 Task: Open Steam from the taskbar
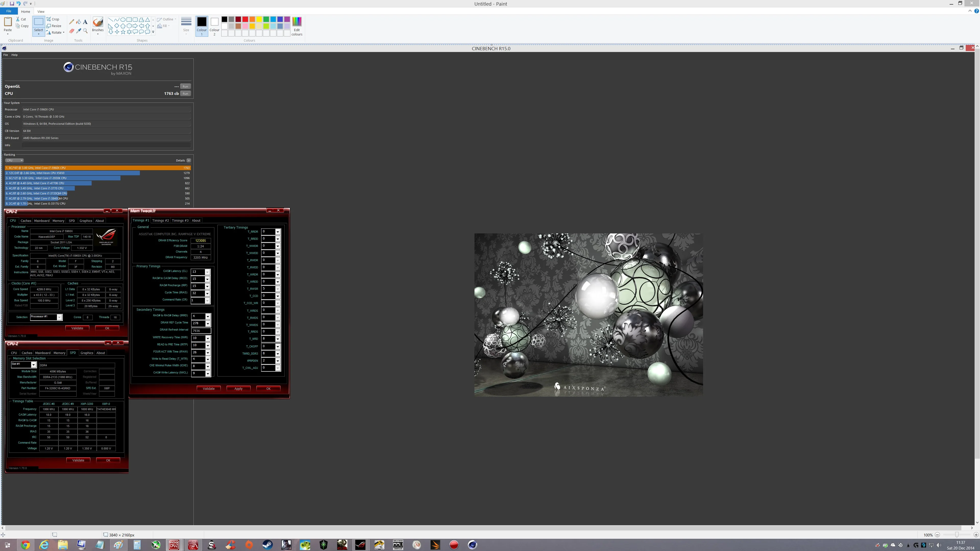click(x=267, y=545)
